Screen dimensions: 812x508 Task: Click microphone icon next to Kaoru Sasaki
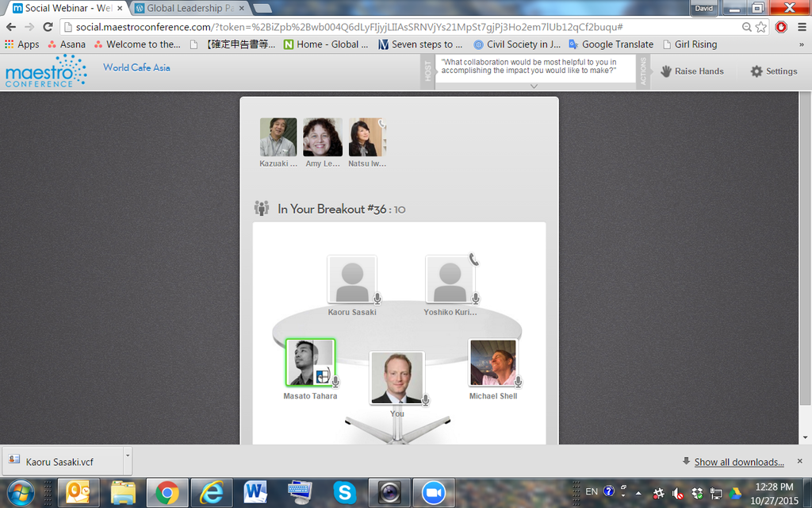point(377,298)
